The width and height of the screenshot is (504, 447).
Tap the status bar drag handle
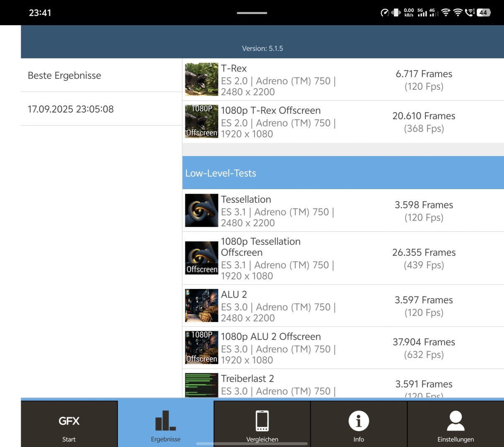click(252, 13)
